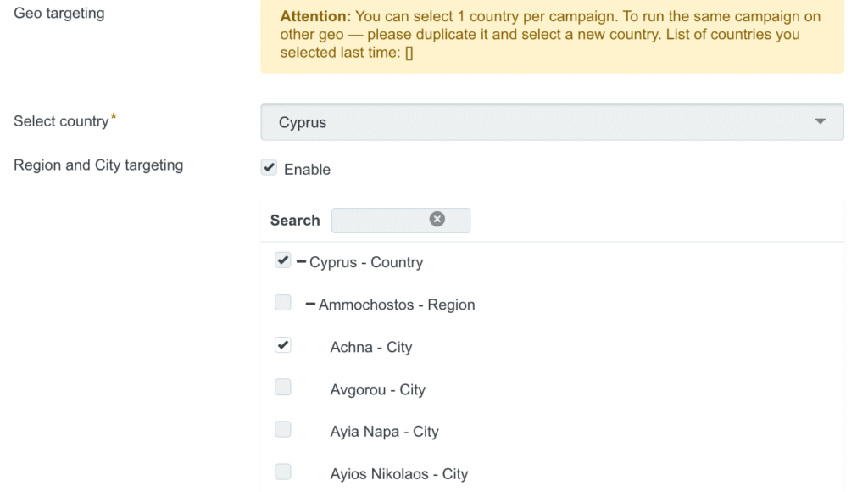868x492 pixels.
Task: Collapse the Ammochostos - Region node
Action: tap(310, 304)
